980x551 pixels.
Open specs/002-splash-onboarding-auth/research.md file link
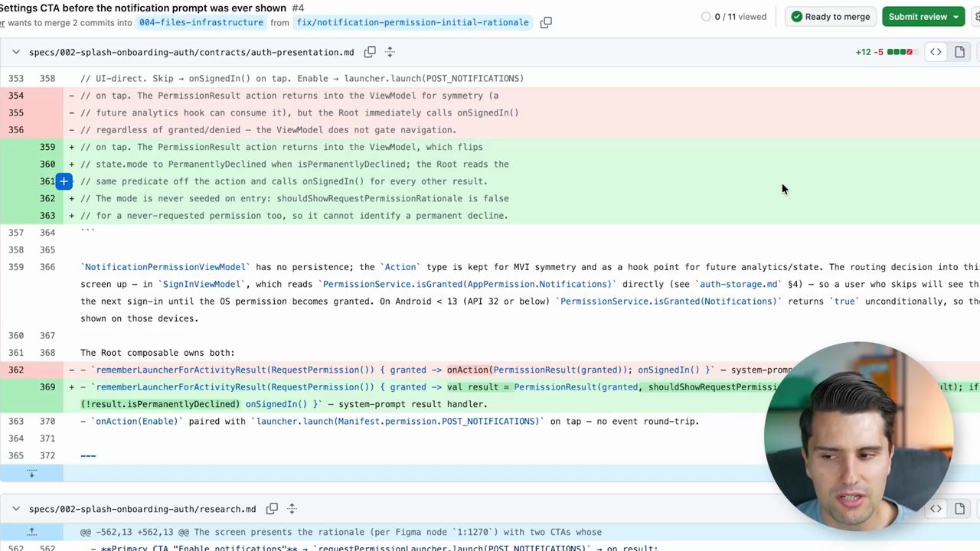click(x=142, y=509)
